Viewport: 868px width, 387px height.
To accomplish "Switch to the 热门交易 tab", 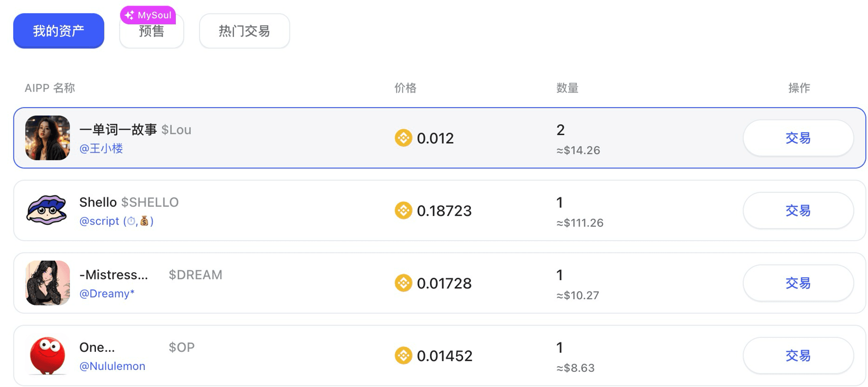I will pyautogui.click(x=244, y=31).
